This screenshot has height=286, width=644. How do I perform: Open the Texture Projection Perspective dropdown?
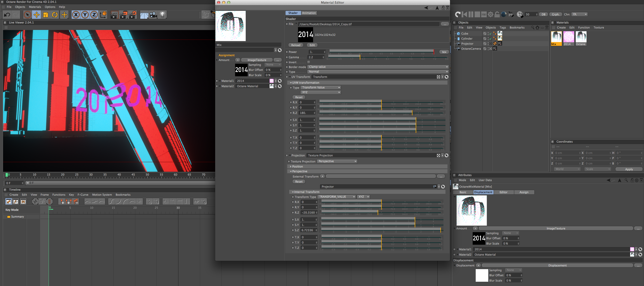pyautogui.click(x=337, y=161)
